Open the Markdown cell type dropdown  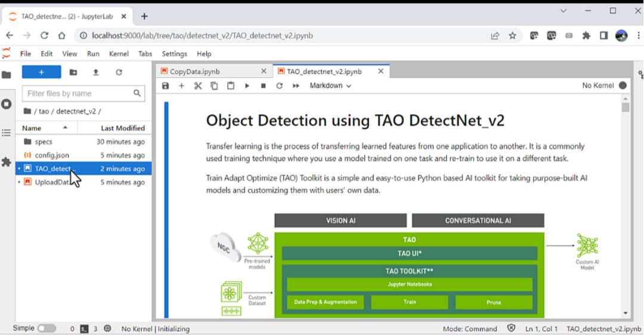tap(330, 85)
